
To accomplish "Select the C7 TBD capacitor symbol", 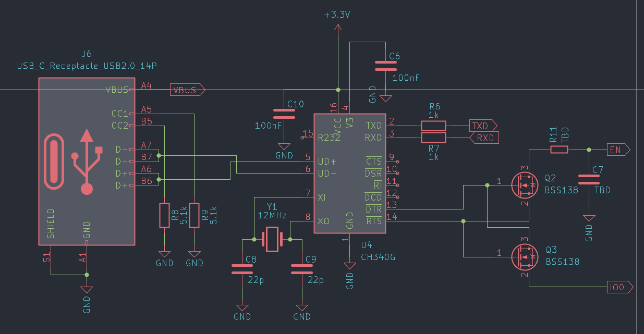I will (589, 179).
